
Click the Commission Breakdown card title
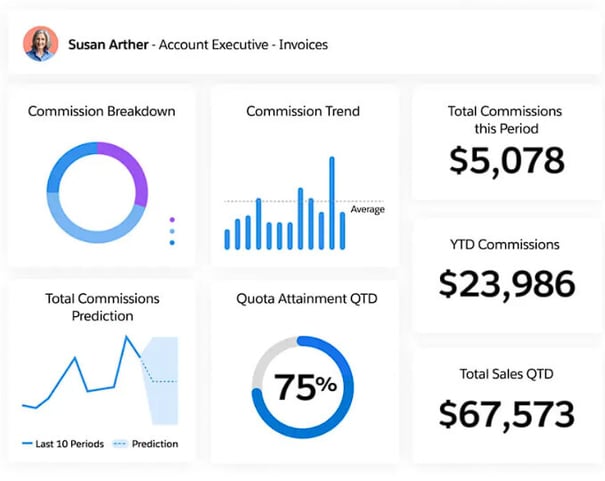(x=101, y=111)
